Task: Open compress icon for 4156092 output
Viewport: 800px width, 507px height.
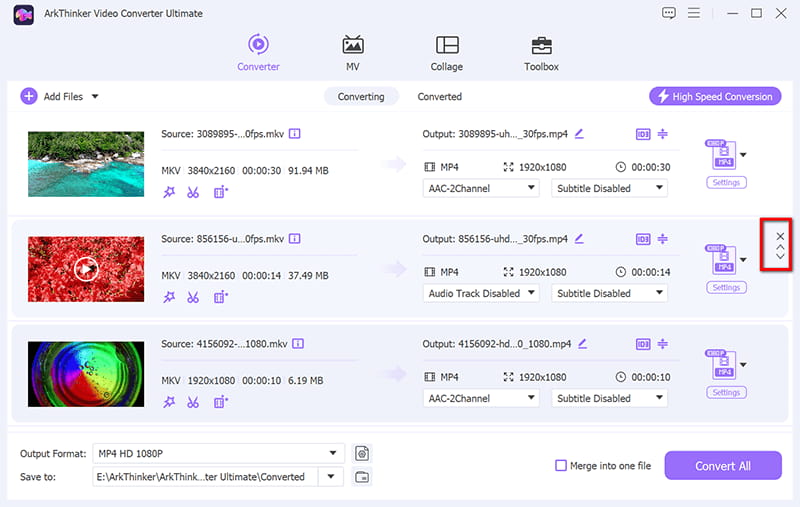Action: [x=662, y=344]
